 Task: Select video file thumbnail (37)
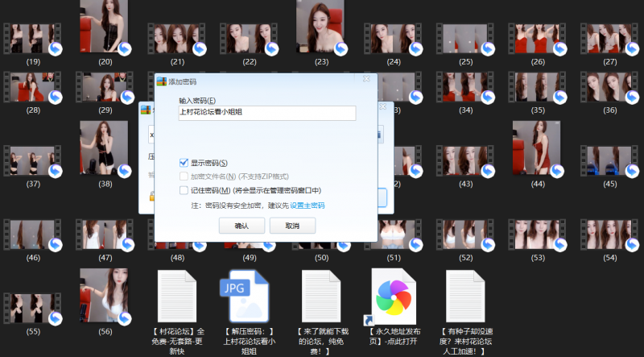[33, 160]
